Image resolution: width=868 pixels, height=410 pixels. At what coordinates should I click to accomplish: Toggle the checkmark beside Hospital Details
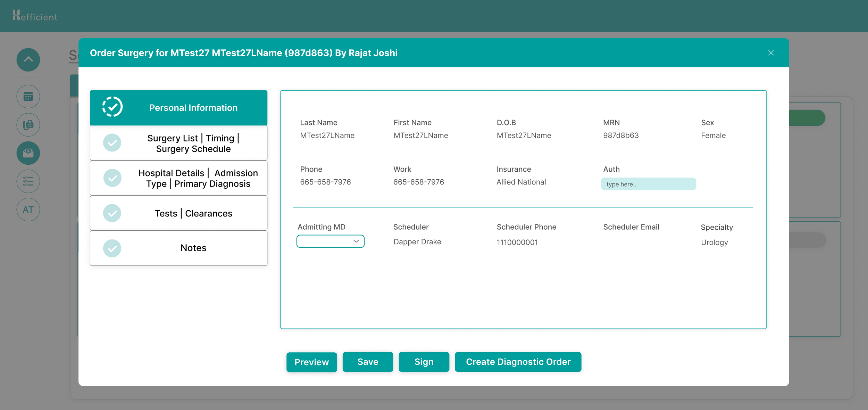click(x=112, y=178)
